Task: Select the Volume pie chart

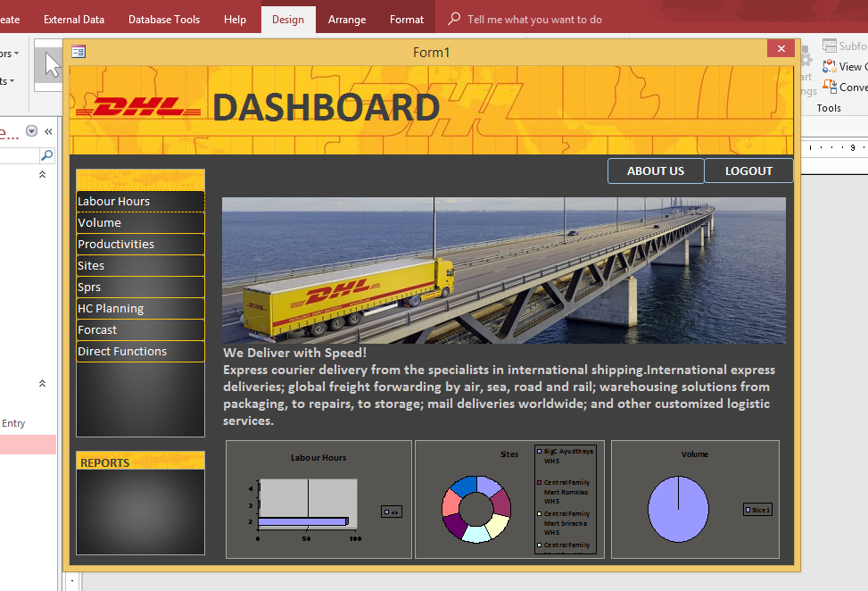Action: click(695, 499)
